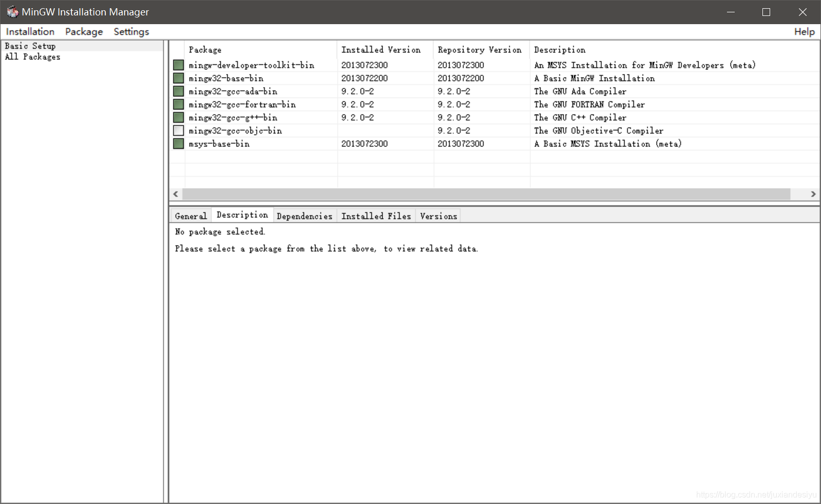Close the MinGW Installation Manager window
This screenshot has width=821, height=504.
[803, 12]
